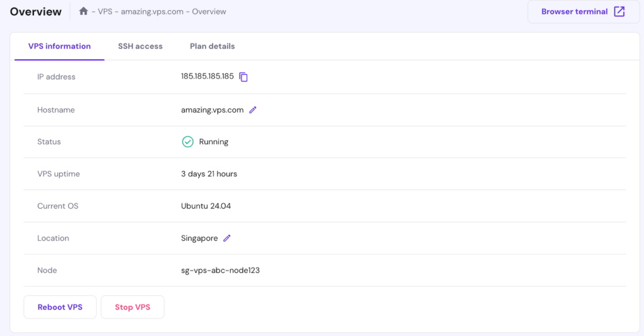This screenshot has width=644, height=336.
Task: Edit location via pencil icon beside Singapore
Action: pyautogui.click(x=226, y=238)
